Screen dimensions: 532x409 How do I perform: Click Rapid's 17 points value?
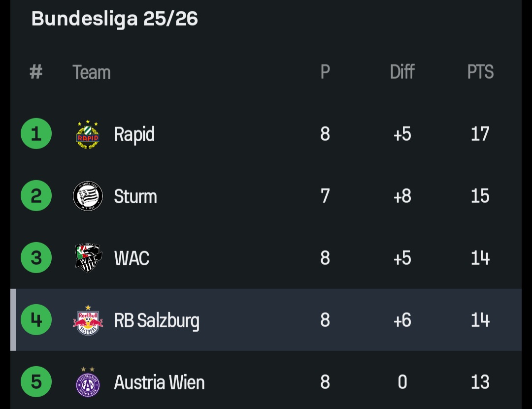[x=480, y=134]
